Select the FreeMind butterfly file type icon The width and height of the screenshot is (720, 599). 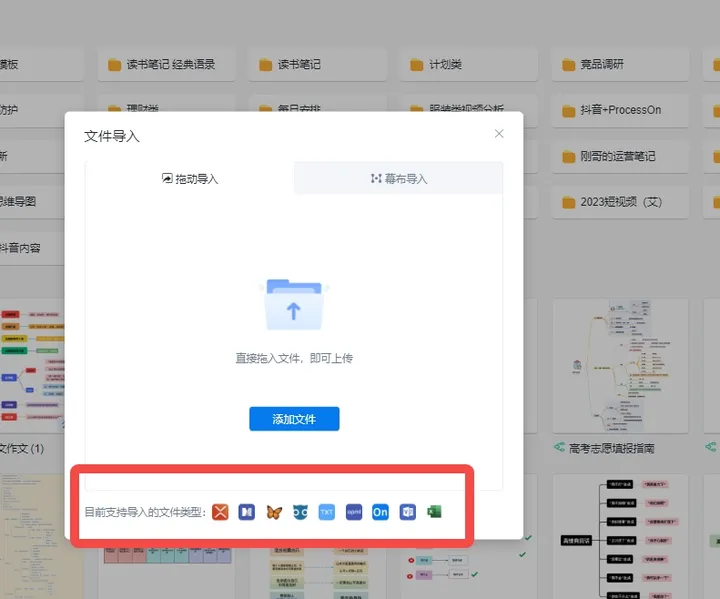pos(274,512)
